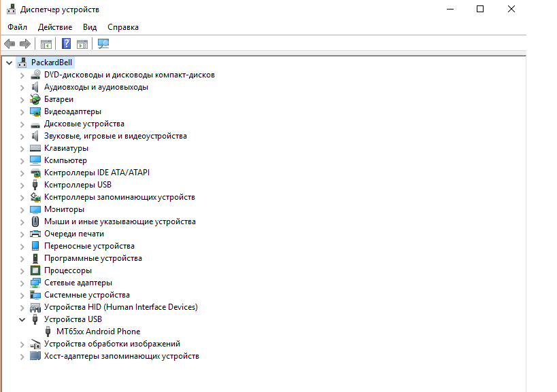Select the Батареи label
This screenshot has width=557, height=392.
[x=58, y=99]
